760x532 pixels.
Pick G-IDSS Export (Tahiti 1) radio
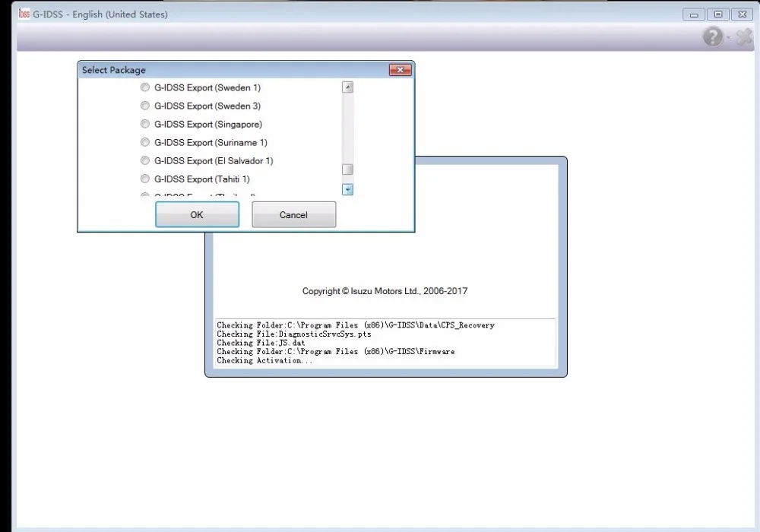click(145, 179)
